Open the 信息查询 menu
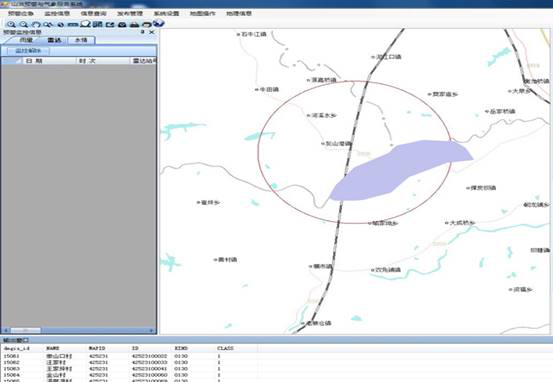The height and width of the screenshot is (382, 553). click(x=93, y=13)
